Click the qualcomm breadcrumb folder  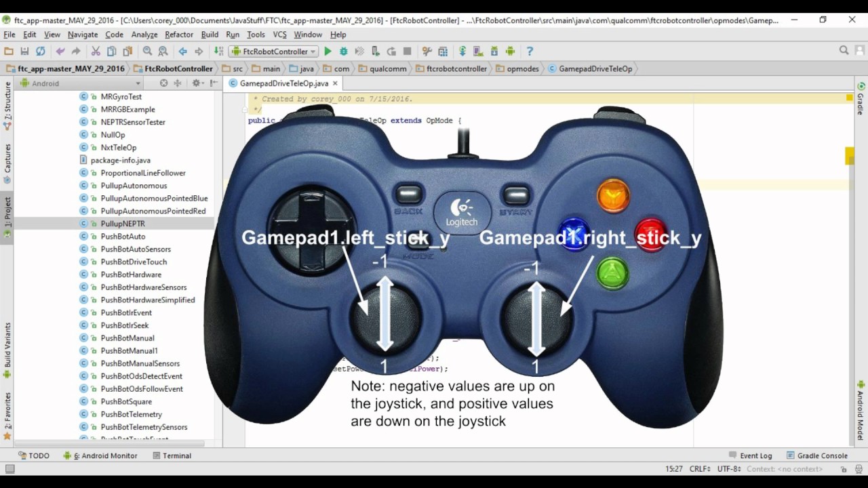point(382,68)
